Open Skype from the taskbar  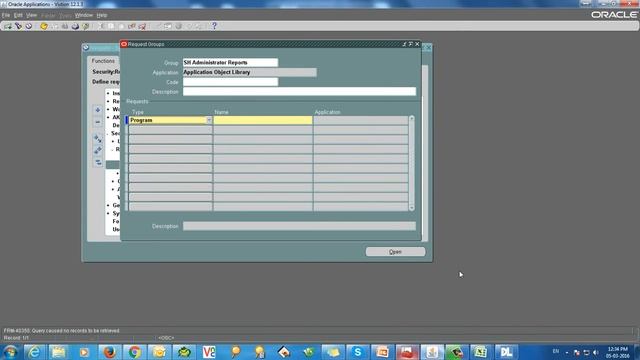tap(358, 352)
